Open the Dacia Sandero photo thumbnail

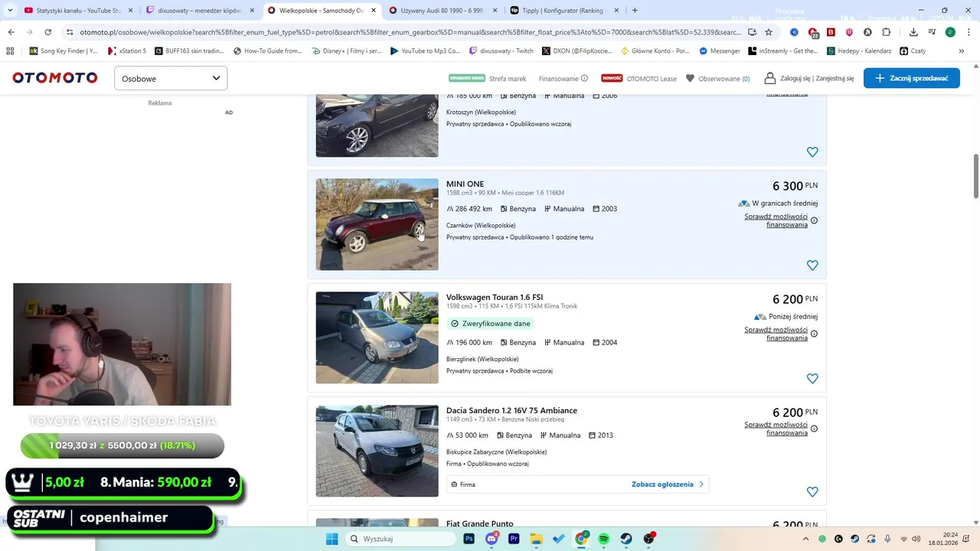click(x=377, y=451)
